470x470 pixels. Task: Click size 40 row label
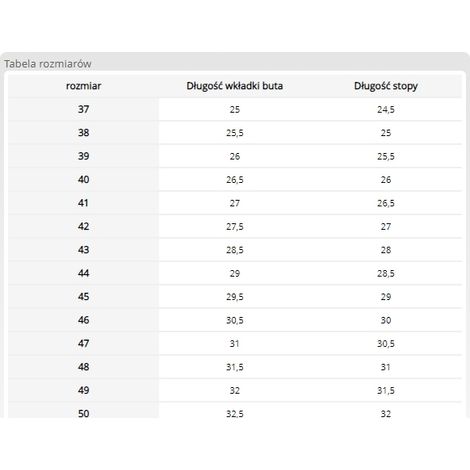(x=83, y=180)
